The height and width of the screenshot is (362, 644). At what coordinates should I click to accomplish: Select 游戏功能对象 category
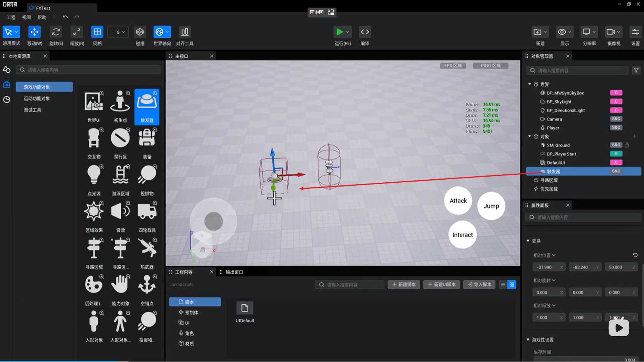[x=44, y=87]
